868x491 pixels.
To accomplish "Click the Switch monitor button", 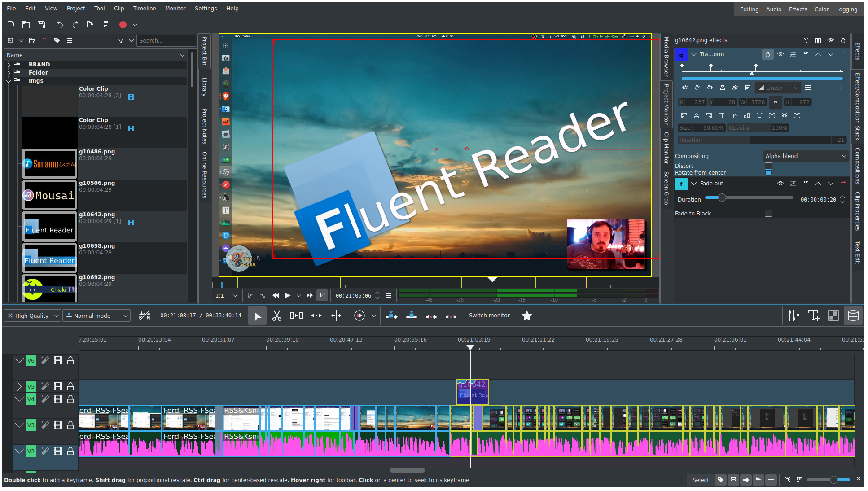I will pos(489,316).
